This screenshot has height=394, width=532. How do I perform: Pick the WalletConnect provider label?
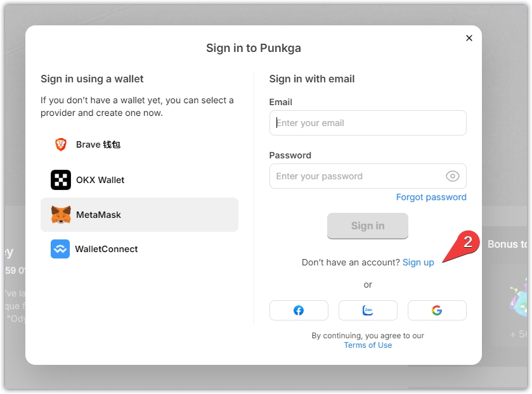[107, 249]
